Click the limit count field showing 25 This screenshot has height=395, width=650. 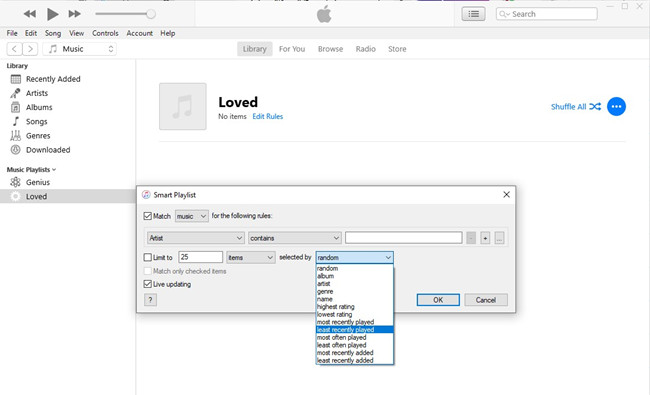(x=201, y=257)
